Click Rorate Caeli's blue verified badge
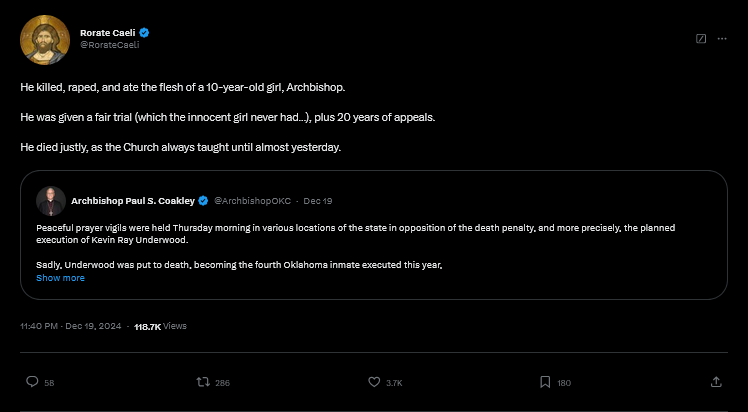Screen dimensions: 748x412 click(144, 32)
